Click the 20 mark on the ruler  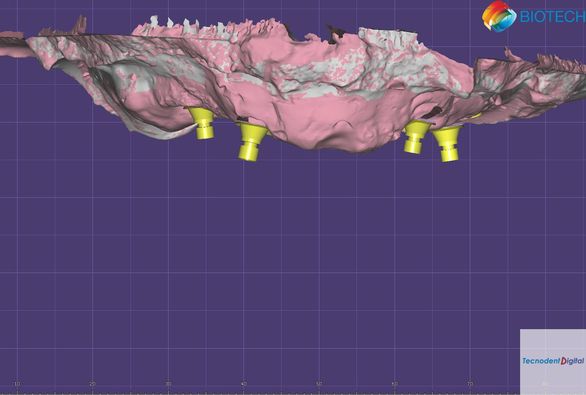[92, 384]
